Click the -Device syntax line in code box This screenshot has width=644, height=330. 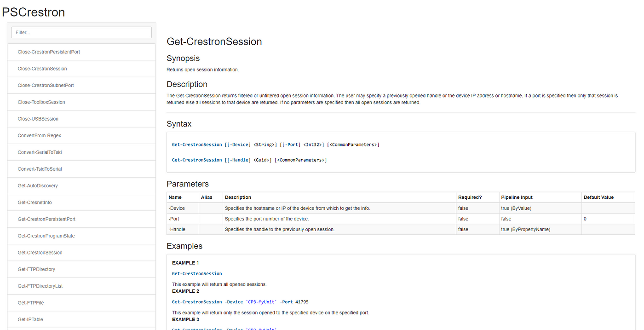276,145
